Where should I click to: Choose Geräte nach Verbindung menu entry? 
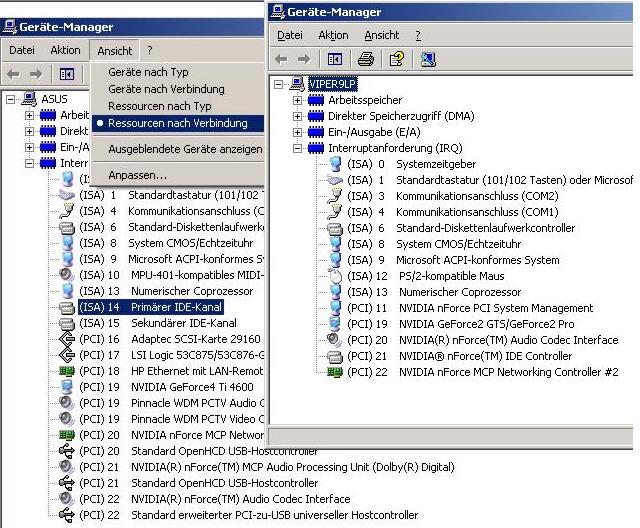pos(166,89)
